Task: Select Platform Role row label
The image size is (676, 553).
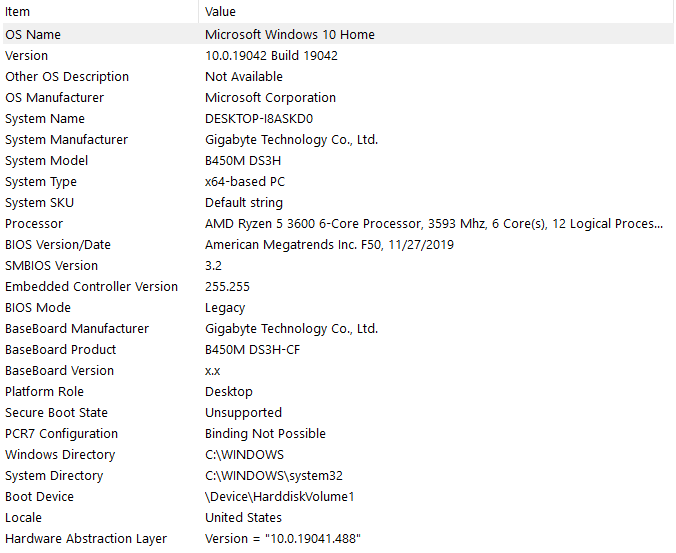Action: [x=44, y=392]
